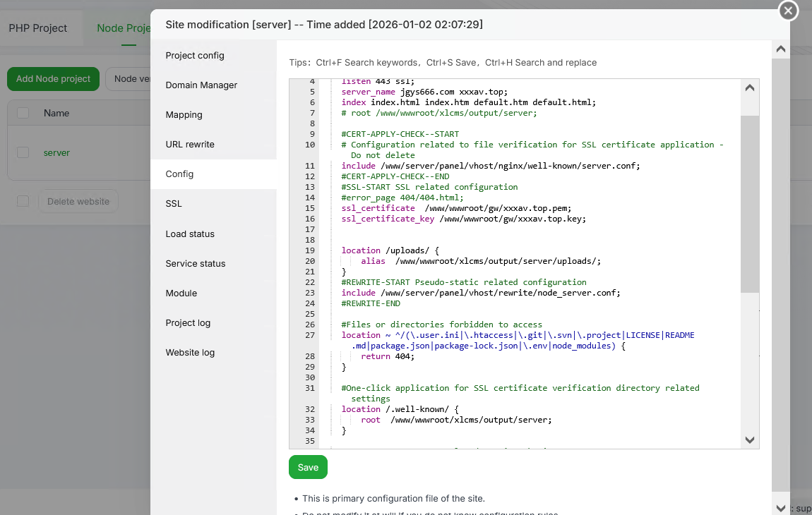Switch to the PHP Project tab

click(x=38, y=28)
